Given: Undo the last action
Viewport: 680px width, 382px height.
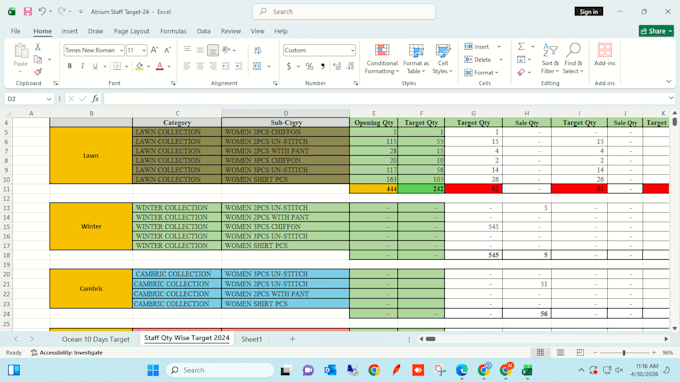Looking at the screenshot, I should [x=42, y=12].
